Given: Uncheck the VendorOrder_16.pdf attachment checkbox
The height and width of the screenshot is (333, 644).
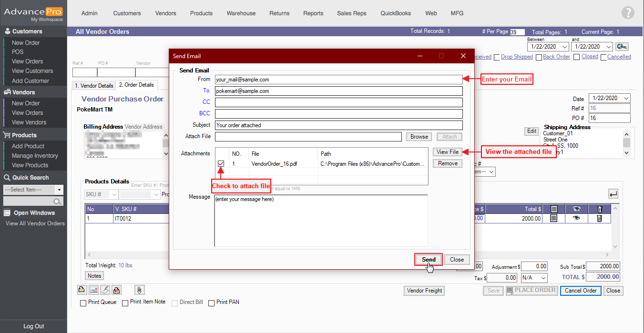Looking at the screenshot, I should (x=221, y=164).
